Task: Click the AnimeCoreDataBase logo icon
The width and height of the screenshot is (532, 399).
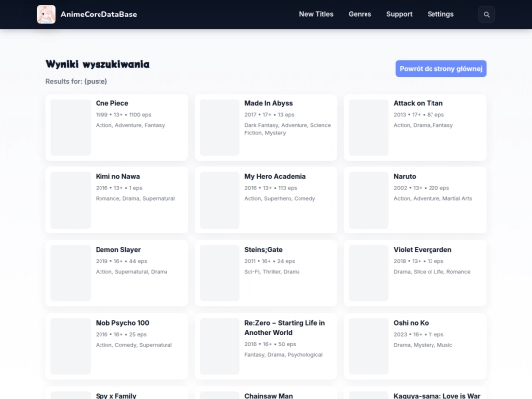Action: pyautogui.click(x=46, y=14)
